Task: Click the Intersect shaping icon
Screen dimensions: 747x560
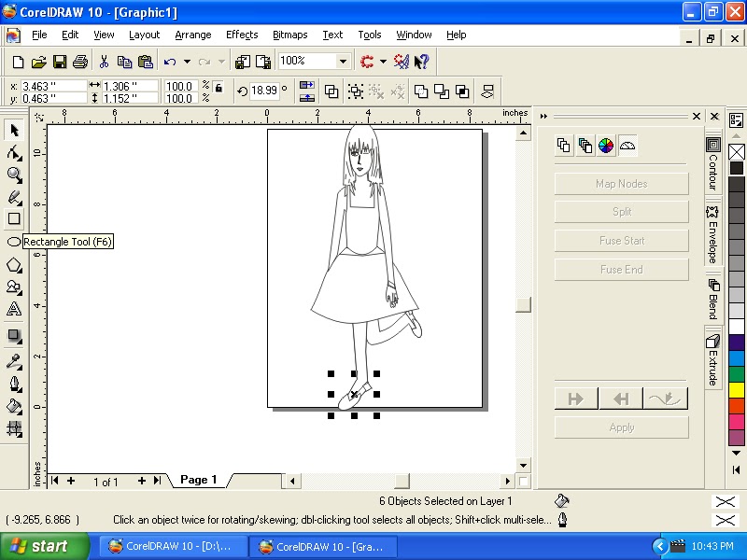Action: (x=462, y=91)
